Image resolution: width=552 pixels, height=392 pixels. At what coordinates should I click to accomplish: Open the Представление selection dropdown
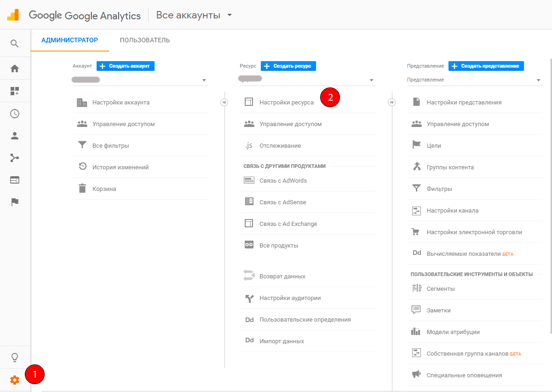coord(475,80)
